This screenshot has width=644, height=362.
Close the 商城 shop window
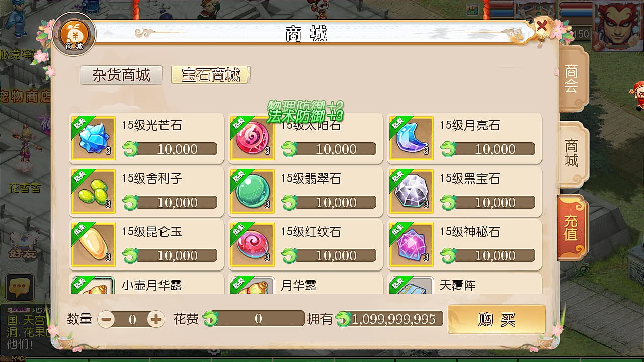(x=542, y=25)
